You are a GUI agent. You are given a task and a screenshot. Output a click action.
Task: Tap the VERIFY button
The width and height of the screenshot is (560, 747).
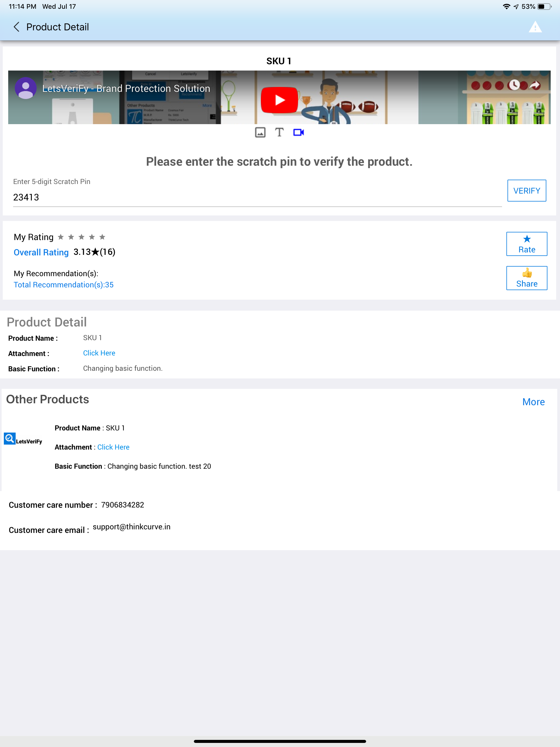527,191
